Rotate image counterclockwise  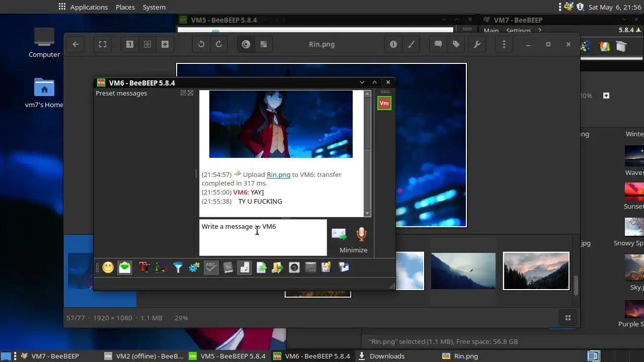pos(201,44)
